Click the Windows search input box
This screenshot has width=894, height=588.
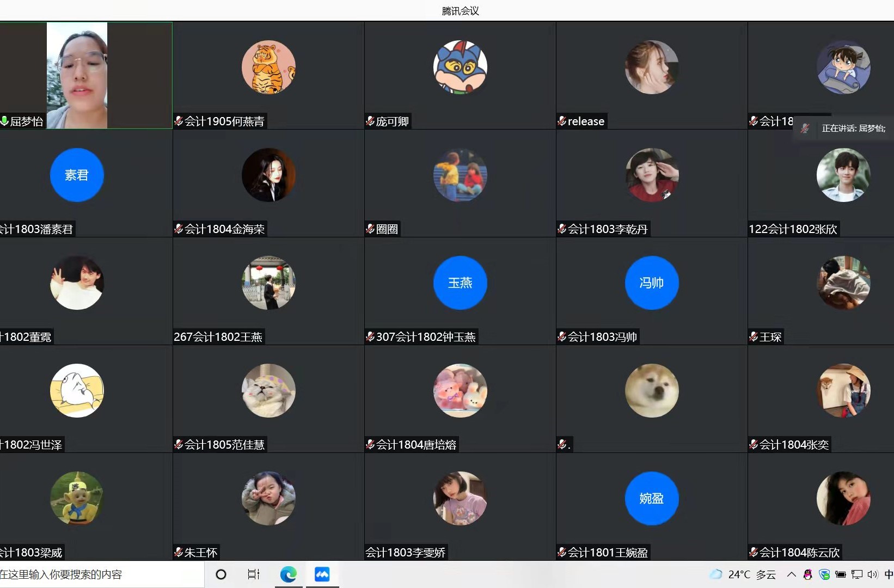tap(98, 574)
